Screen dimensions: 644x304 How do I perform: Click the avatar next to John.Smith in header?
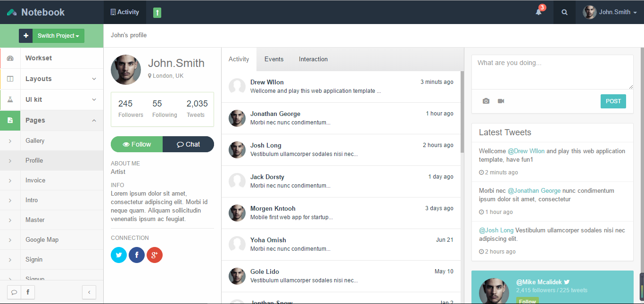point(590,12)
